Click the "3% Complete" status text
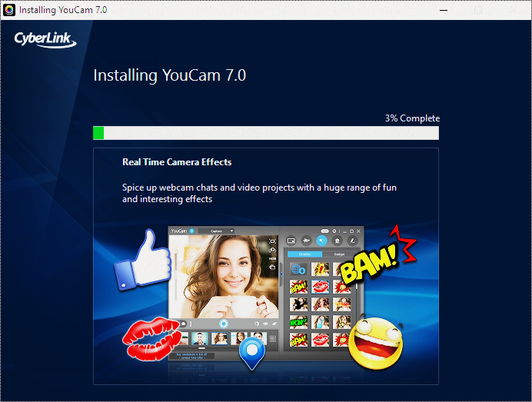532x402 pixels. pos(412,118)
